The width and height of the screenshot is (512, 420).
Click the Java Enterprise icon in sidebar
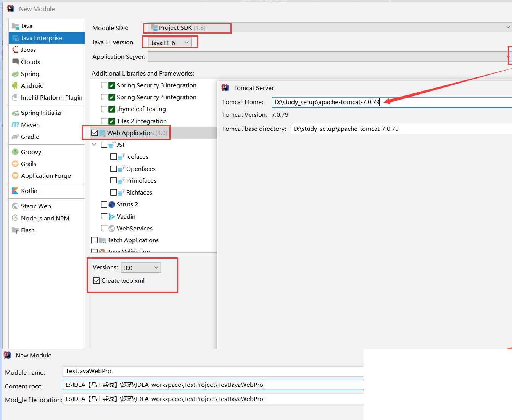click(15, 38)
